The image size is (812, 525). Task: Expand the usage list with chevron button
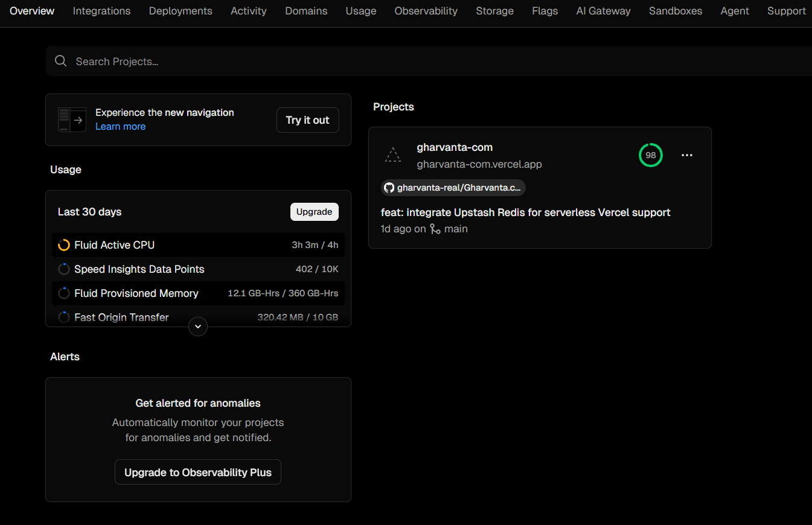198,326
